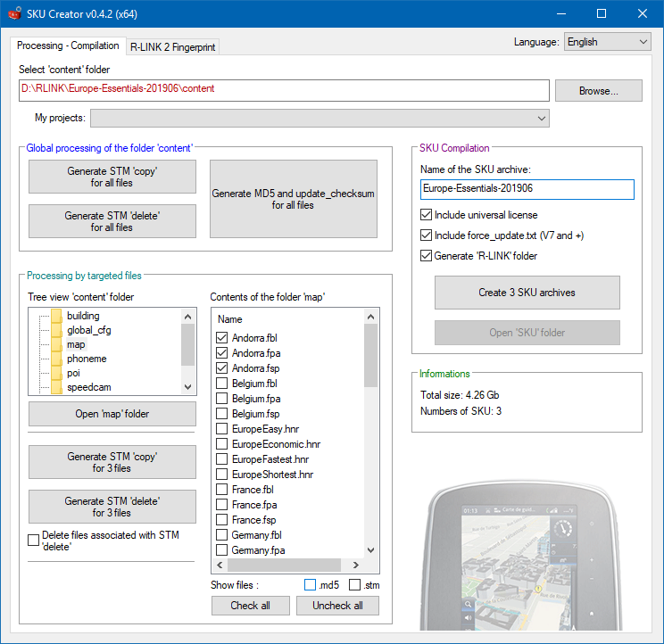Check the France.fbl file checkbox
664x644 pixels.
coord(221,490)
